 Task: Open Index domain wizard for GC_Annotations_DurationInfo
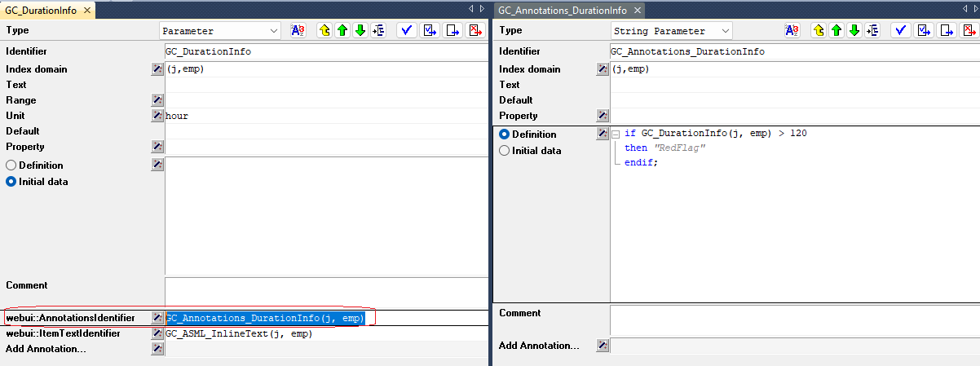(603, 69)
